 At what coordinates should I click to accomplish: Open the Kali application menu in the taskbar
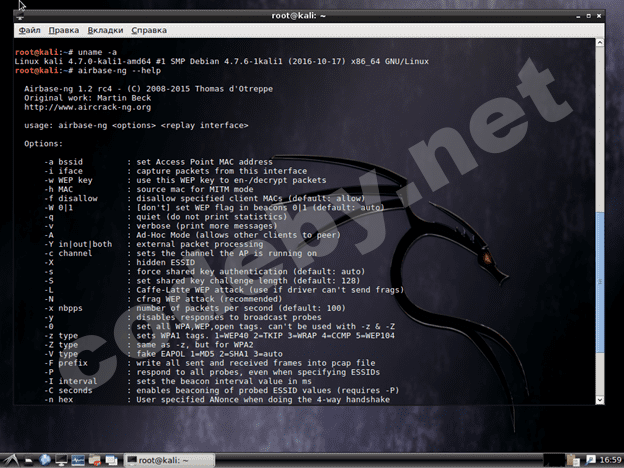(10, 459)
